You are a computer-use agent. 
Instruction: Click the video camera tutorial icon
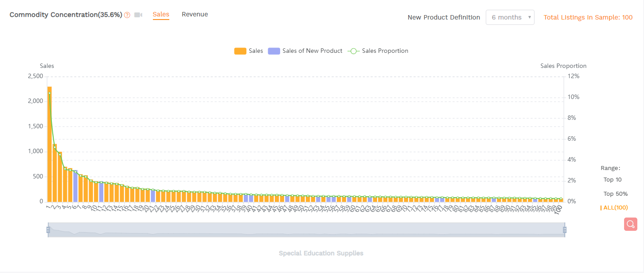[138, 15]
